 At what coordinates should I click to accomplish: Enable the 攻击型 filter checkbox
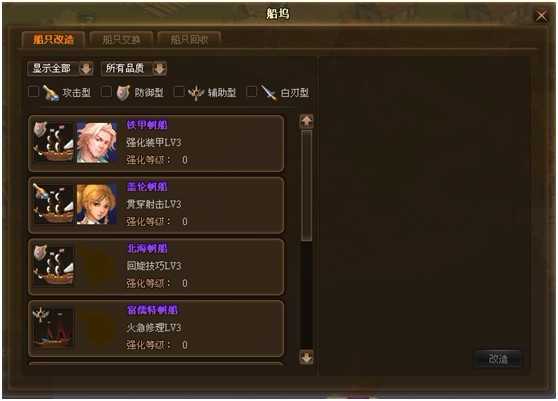coord(33,92)
